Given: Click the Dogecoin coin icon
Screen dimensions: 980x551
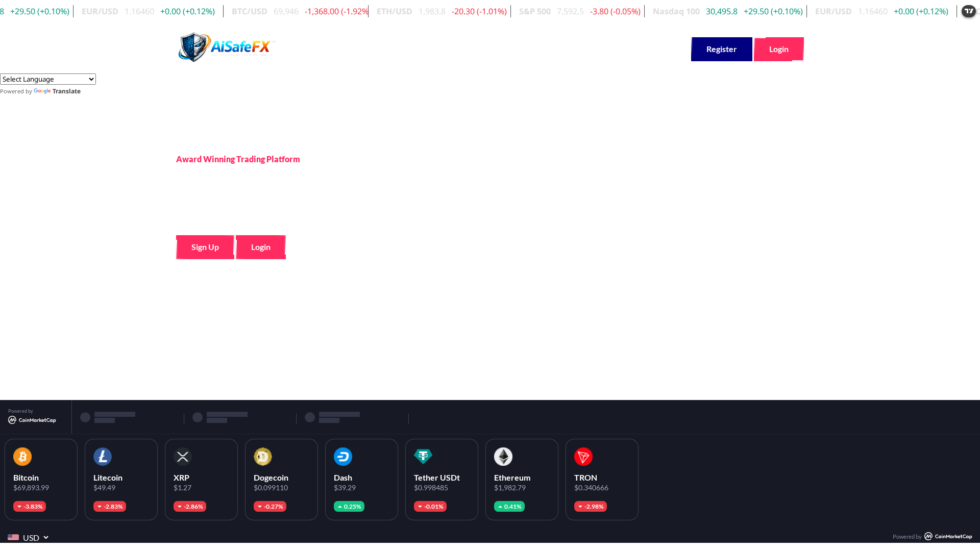Looking at the screenshot, I should [263, 457].
